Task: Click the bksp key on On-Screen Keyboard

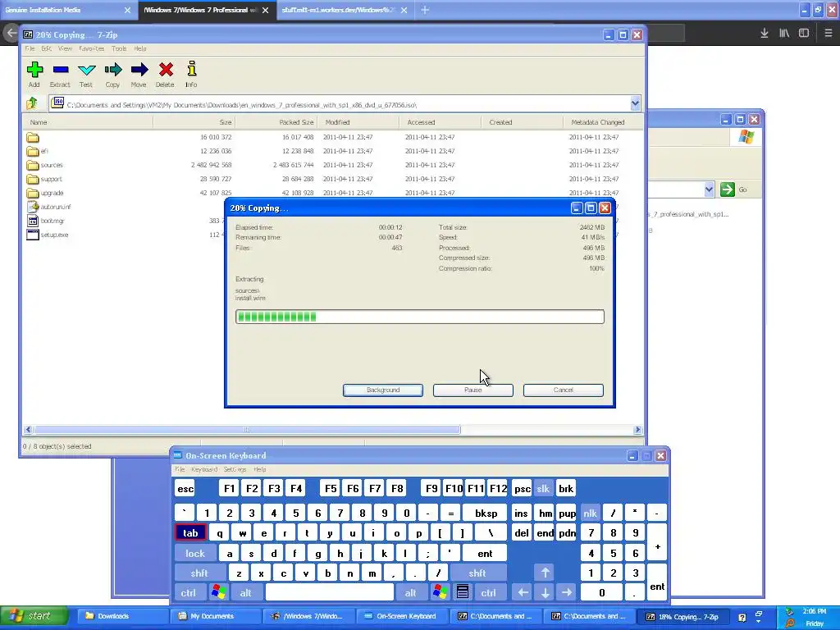Action: point(486,514)
